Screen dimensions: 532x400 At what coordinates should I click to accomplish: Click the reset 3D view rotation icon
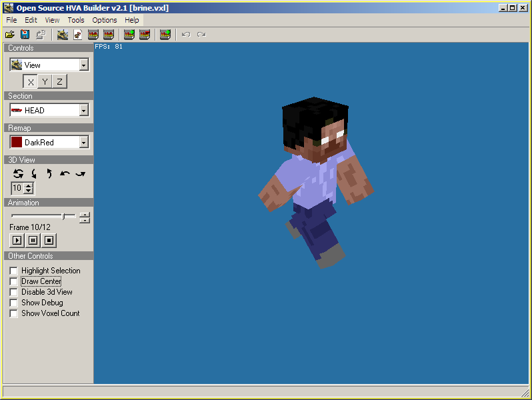18,174
